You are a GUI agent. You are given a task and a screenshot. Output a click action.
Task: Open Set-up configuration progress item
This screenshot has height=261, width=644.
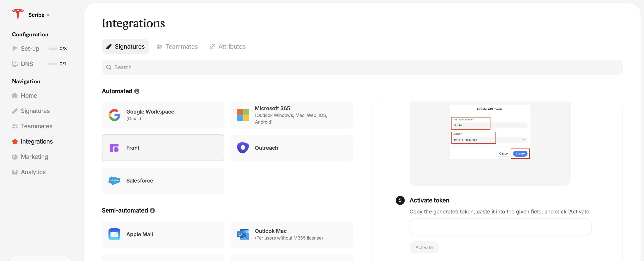pyautogui.click(x=30, y=48)
